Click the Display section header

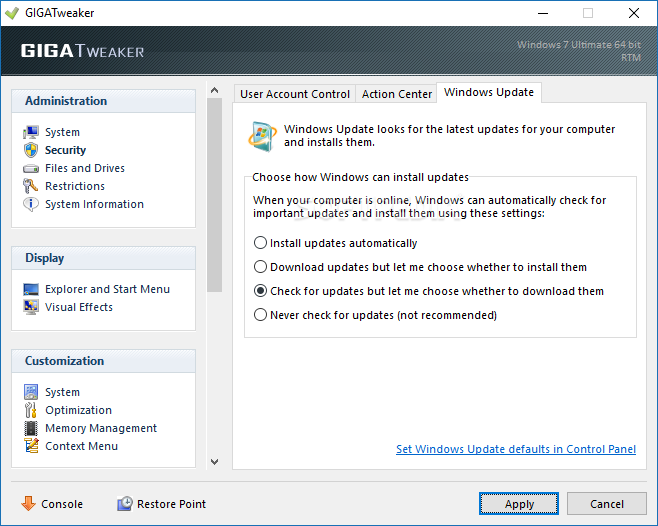(103, 258)
